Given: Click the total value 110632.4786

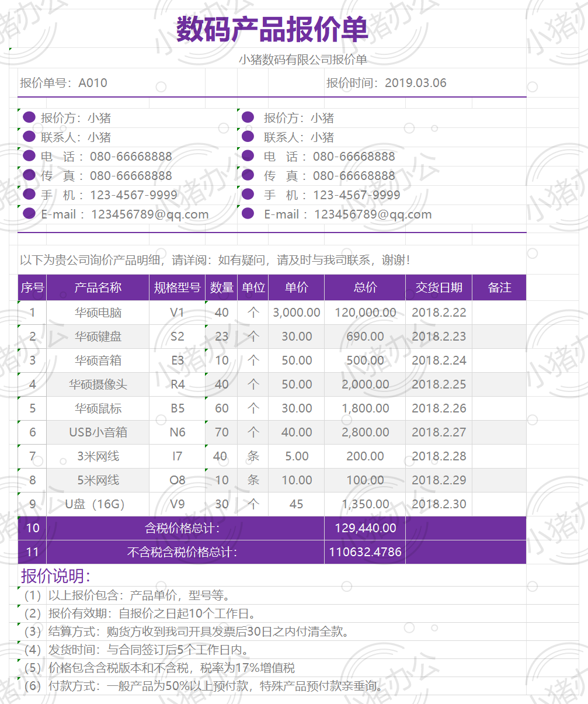Looking at the screenshot, I should [x=366, y=552].
